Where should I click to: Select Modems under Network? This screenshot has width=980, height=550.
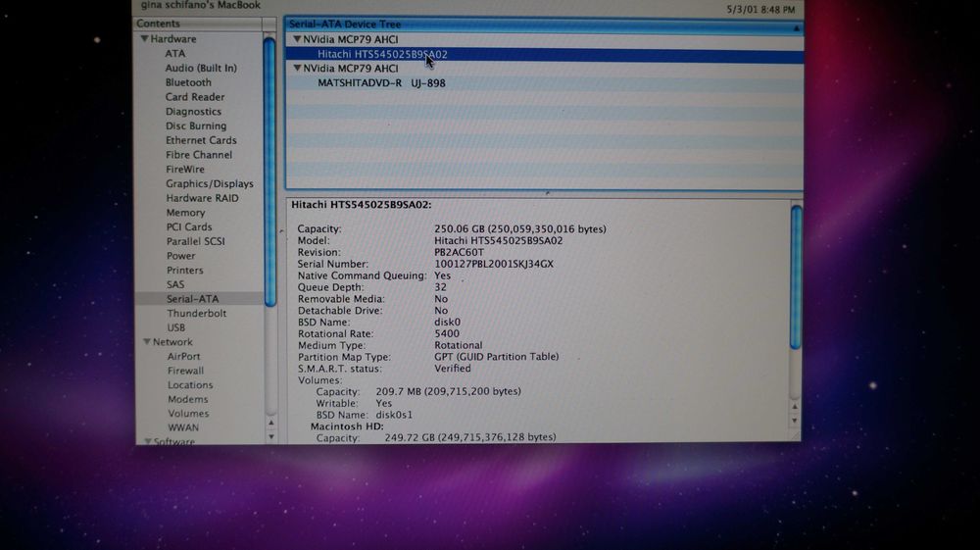coord(188,399)
